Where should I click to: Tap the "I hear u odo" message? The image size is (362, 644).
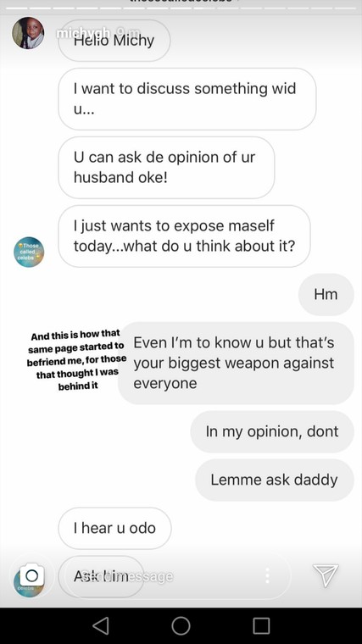pyautogui.click(x=114, y=528)
